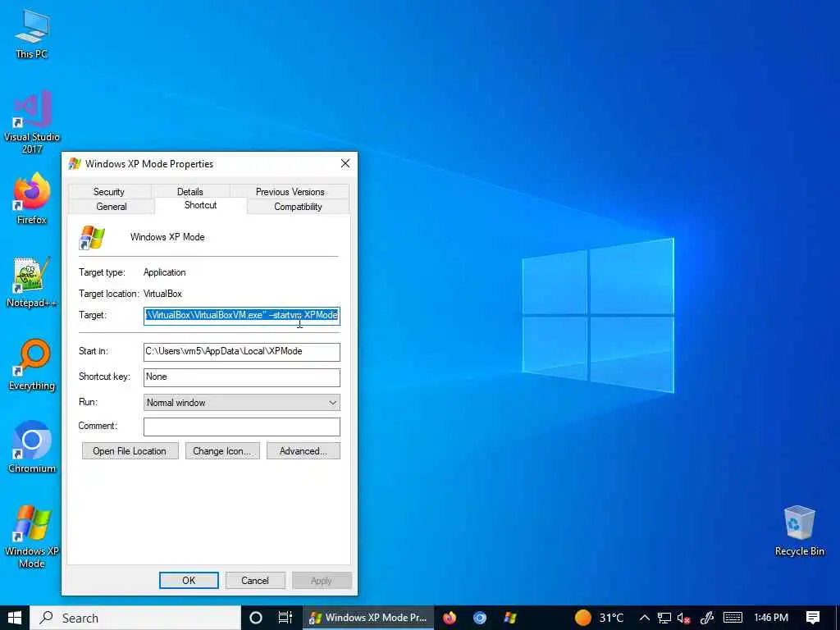Click the Start in field
Viewport: 840px width, 630px height.
[242, 351]
